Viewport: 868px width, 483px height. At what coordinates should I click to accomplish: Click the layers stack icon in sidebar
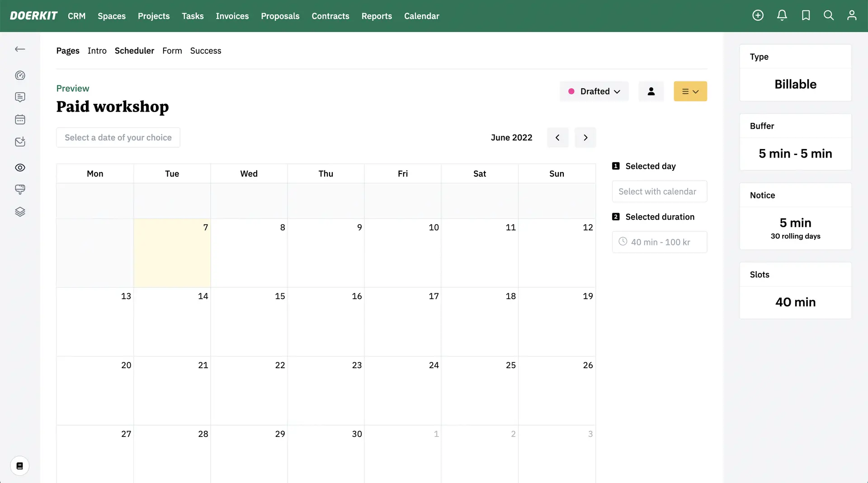tap(20, 212)
